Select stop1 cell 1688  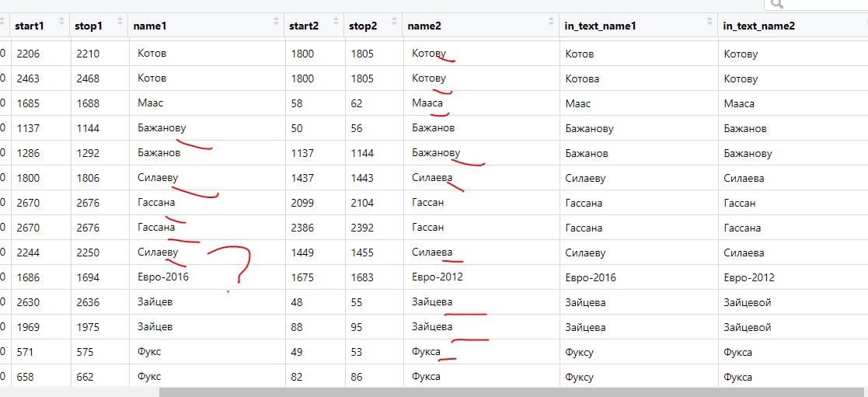(x=87, y=103)
